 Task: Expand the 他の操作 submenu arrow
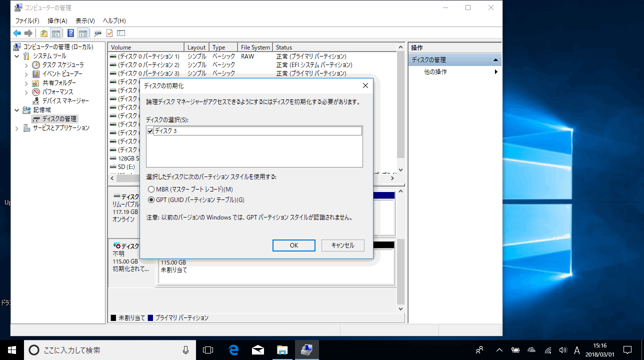[x=496, y=72]
